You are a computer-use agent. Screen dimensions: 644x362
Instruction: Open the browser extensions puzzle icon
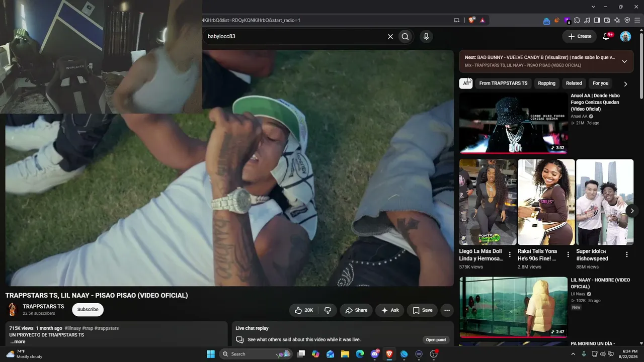[x=577, y=20]
